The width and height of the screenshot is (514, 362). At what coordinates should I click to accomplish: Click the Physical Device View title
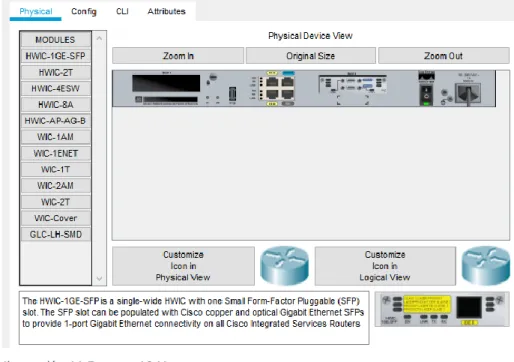[310, 36]
